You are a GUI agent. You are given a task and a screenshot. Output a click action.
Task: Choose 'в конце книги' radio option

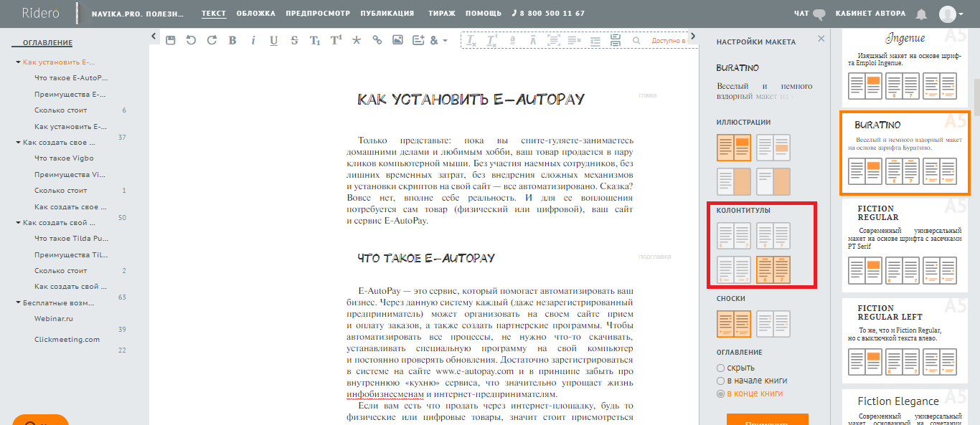(721, 393)
